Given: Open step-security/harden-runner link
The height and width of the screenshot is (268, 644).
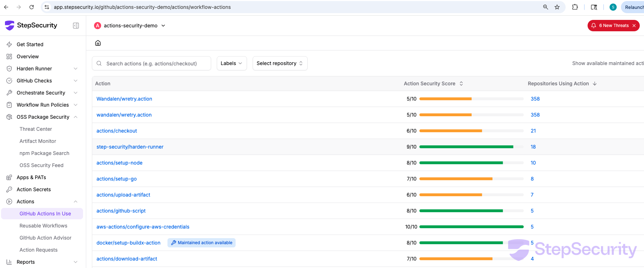Looking at the screenshot, I should pyautogui.click(x=130, y=147).
